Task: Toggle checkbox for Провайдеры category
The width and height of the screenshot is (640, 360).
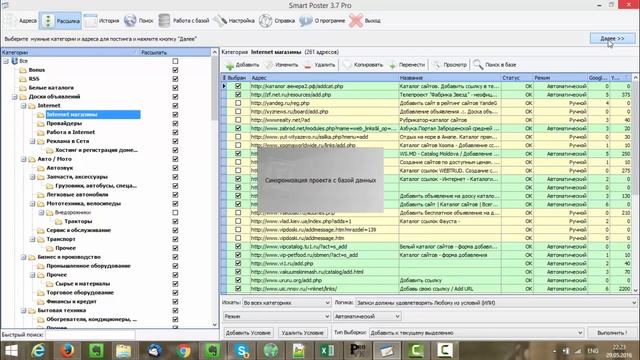Action: click(x=175, y=123)
